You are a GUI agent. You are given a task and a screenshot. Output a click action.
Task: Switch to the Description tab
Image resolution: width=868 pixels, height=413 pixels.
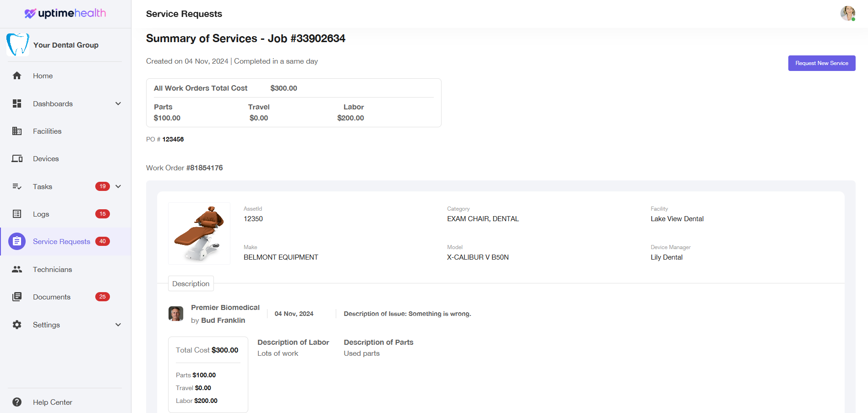(x=191, y=283)
